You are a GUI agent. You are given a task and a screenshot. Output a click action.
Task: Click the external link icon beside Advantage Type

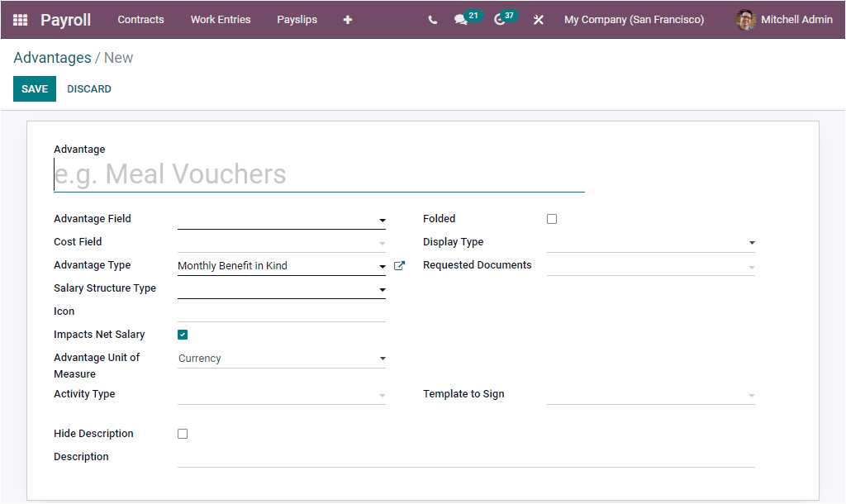(399, 265)
